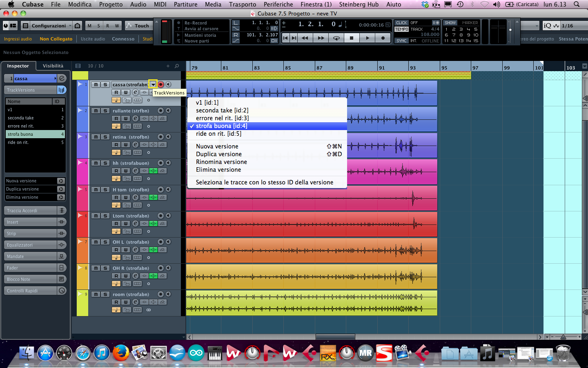Image resolution: width=588 pixels, height=368 pixels.
Task: Click the Fast Forward transport button
Action: 321,38
